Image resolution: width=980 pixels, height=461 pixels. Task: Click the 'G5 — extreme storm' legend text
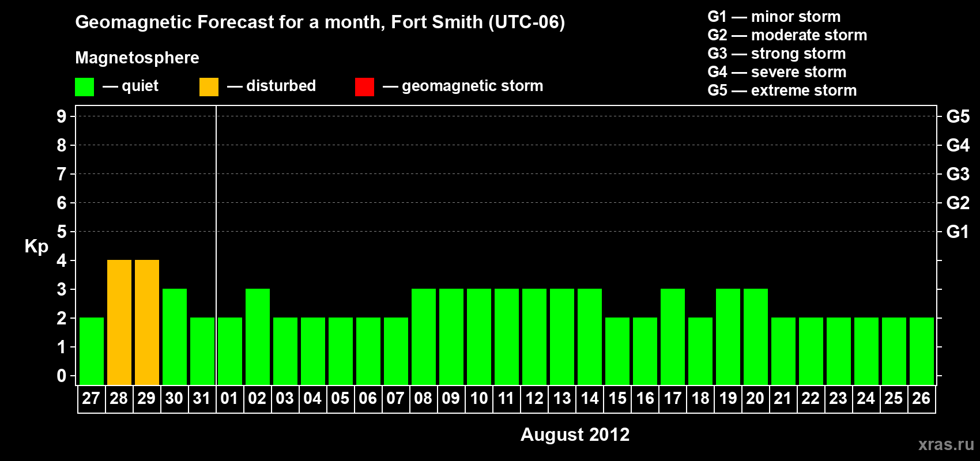(x=782, y=90)
